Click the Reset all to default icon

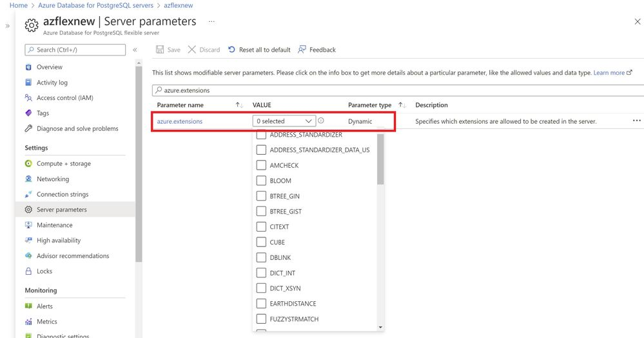(232, 50)
